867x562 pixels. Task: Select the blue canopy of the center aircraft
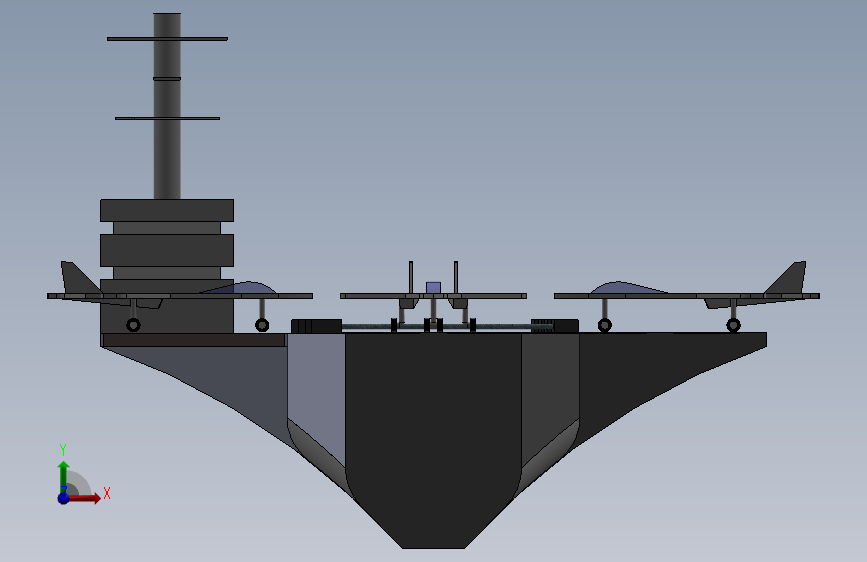(x=434, y=288)
